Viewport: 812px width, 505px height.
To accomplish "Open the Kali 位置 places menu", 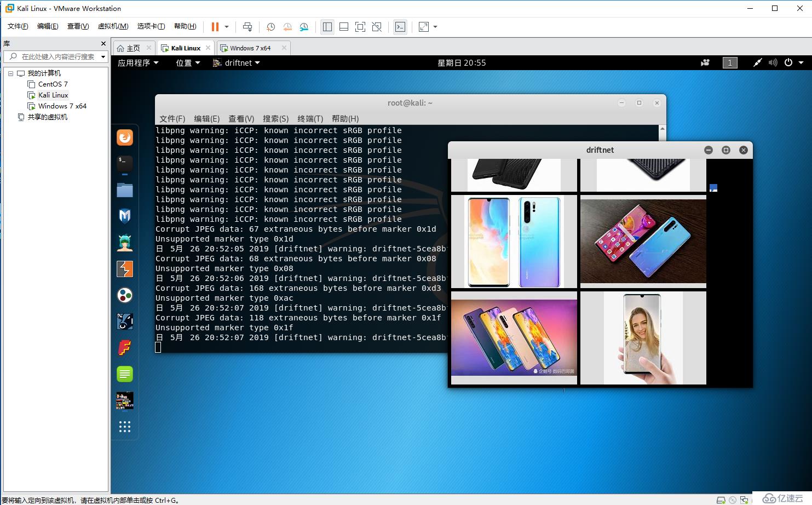I will point(188,63).
